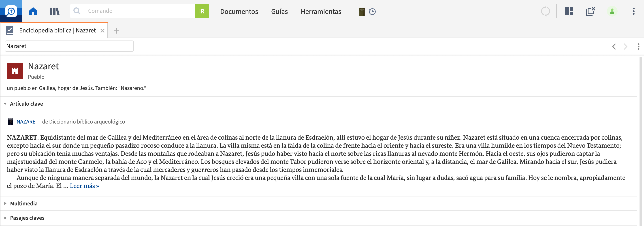Add a new tab with plus

(x=116, y=31)
